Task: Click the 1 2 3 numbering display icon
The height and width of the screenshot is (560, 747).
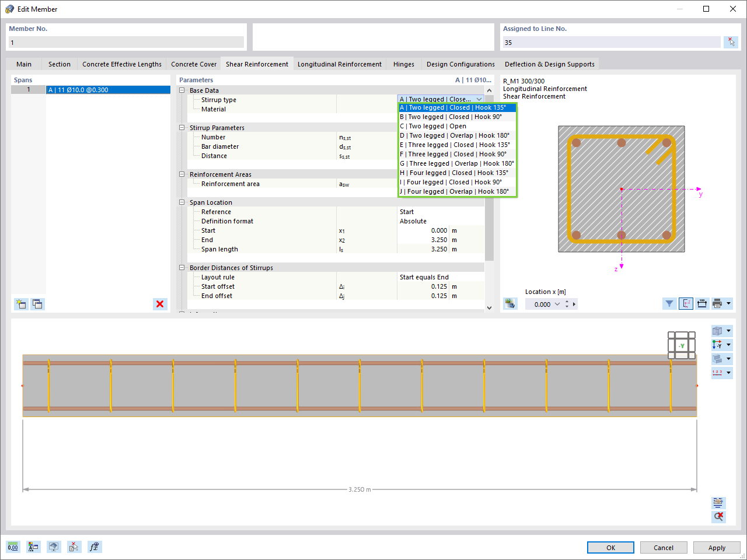Action: [718, 373]
